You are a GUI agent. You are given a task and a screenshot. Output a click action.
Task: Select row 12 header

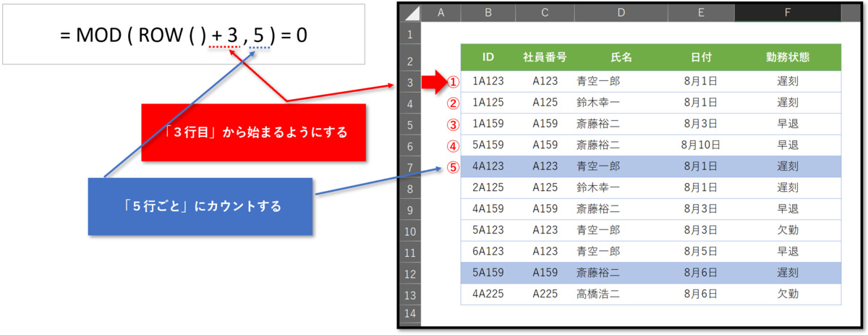(409, 273)
